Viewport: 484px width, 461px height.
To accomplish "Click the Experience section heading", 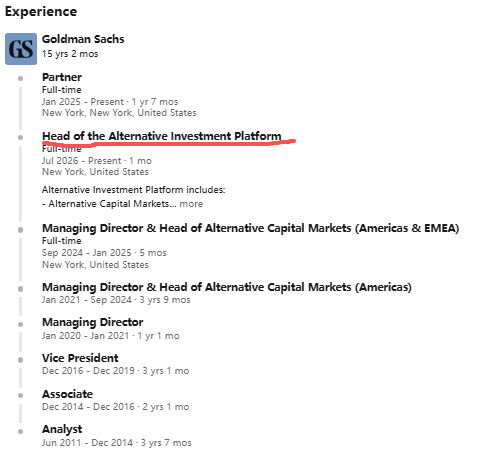I will [41, 12].
